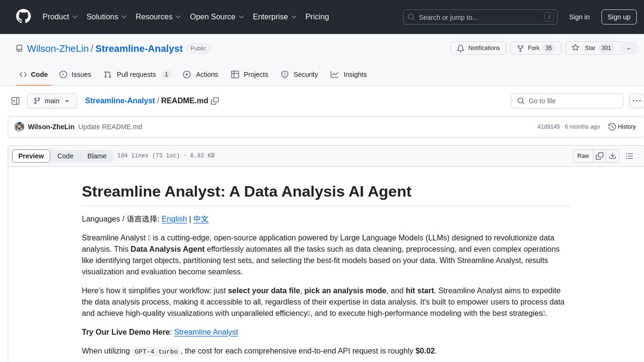Open the Wilson-ZheLin owner profile link
The width and height of the screenshot is (644, 362).
pos(58,48)
